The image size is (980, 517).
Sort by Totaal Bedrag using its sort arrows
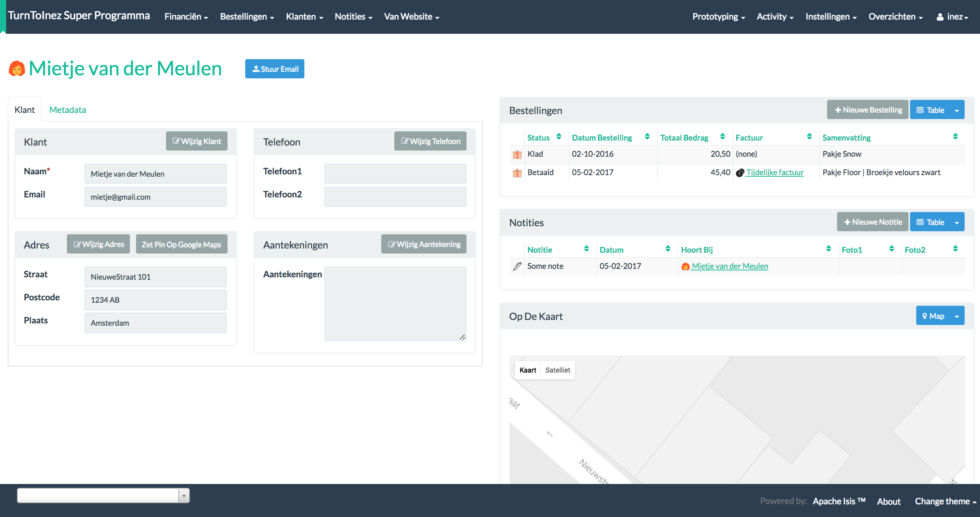click(723, 137)
